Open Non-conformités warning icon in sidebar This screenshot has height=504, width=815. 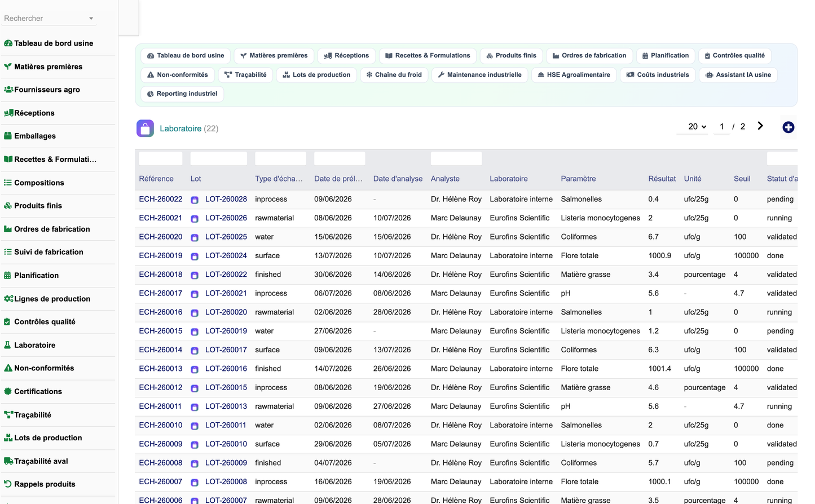click(x=8, y=368)
